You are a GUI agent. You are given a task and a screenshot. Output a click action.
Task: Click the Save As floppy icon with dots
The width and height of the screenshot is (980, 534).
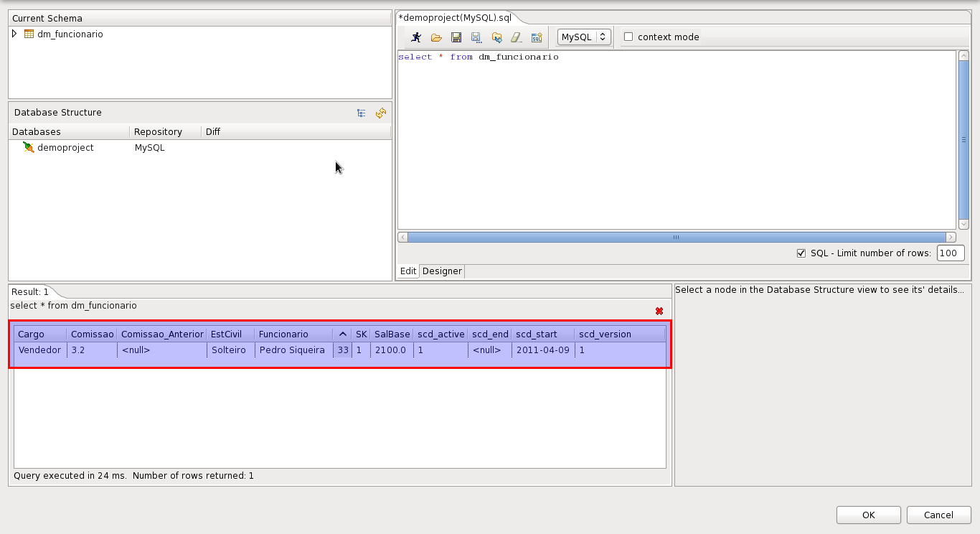click(476, 37)
